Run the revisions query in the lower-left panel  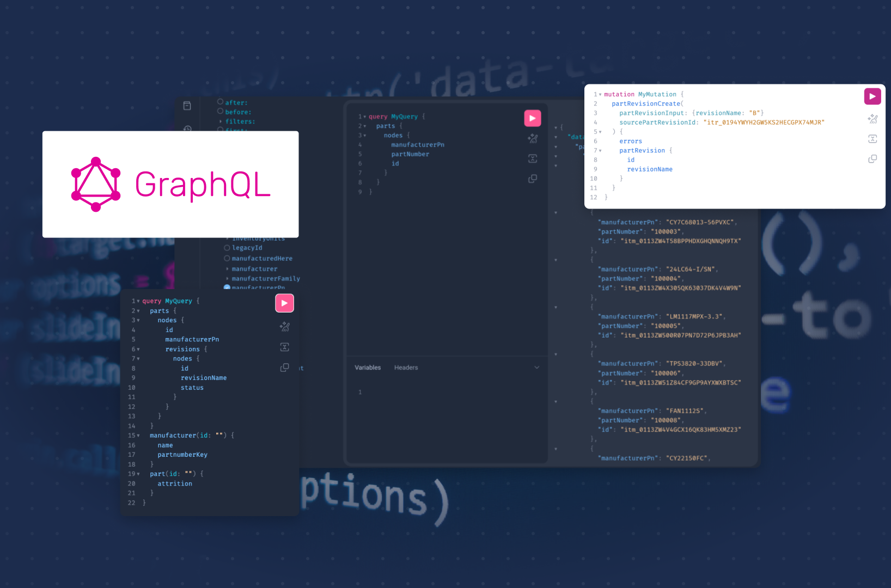(x=284, y=303)
